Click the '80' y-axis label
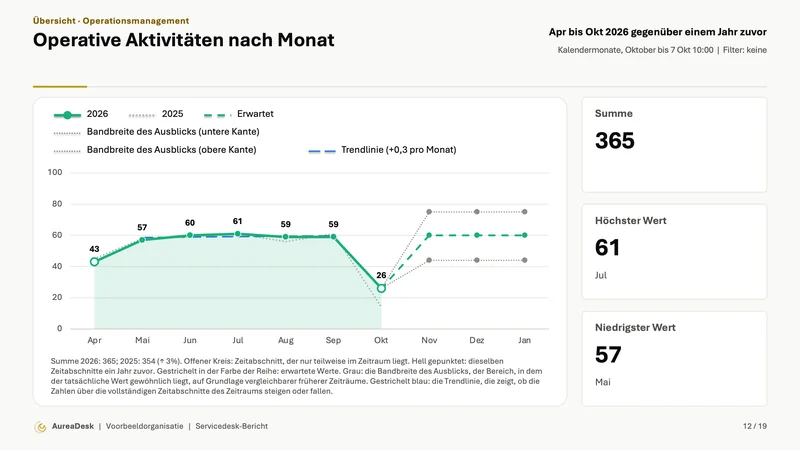 tap(57, 204)
